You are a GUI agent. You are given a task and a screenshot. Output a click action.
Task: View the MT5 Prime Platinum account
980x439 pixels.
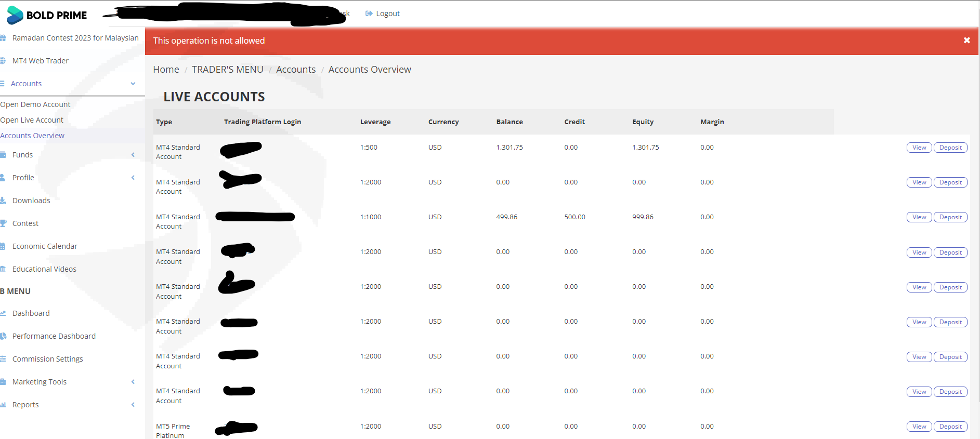919,427
